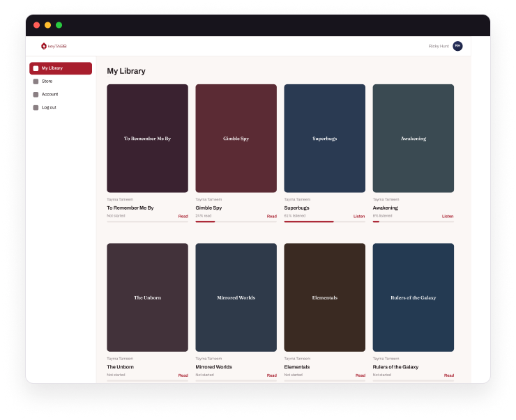
Task: Open the To Remember Me By book cover
Action: tap(147, 139)
